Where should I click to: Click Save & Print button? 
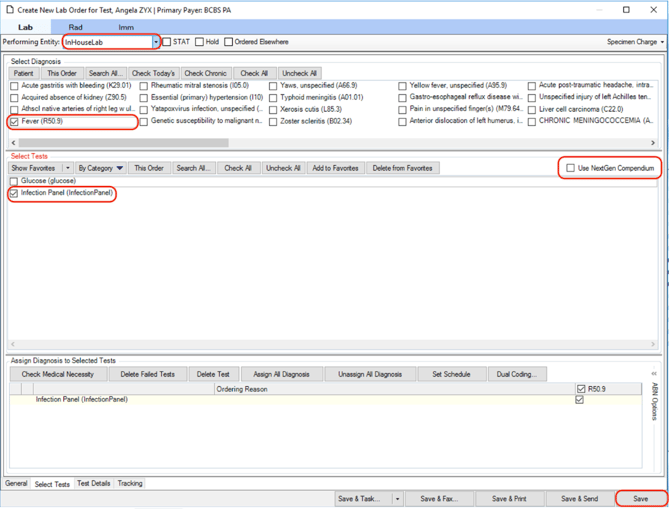click(509, 499)
